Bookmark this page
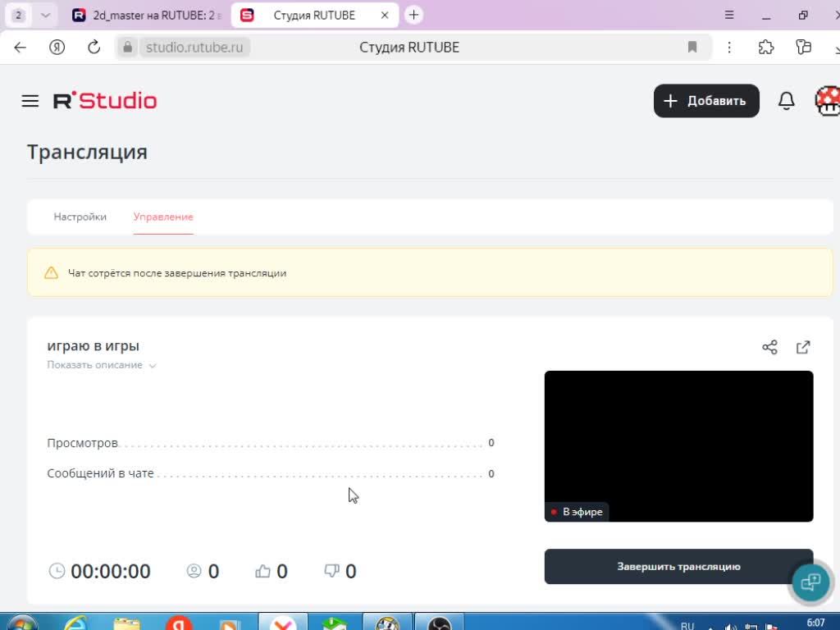The image size is (840, 630). pos(692,47)
